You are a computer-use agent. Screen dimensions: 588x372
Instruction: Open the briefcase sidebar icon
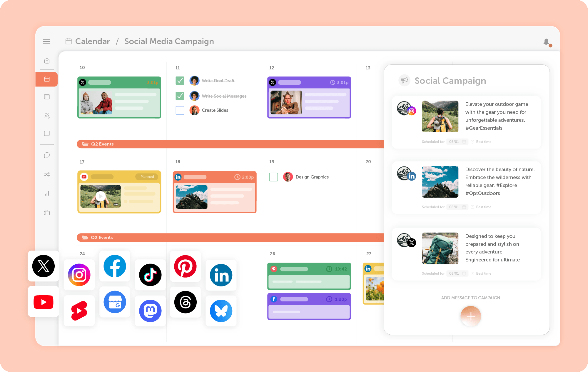(x=47, y=212)
